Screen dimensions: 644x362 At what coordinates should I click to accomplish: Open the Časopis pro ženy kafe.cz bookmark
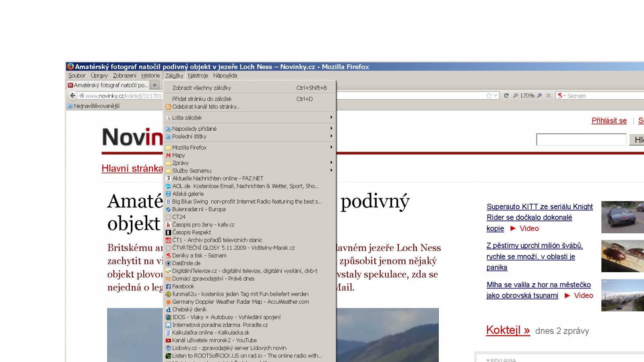(x=250, y=224)
